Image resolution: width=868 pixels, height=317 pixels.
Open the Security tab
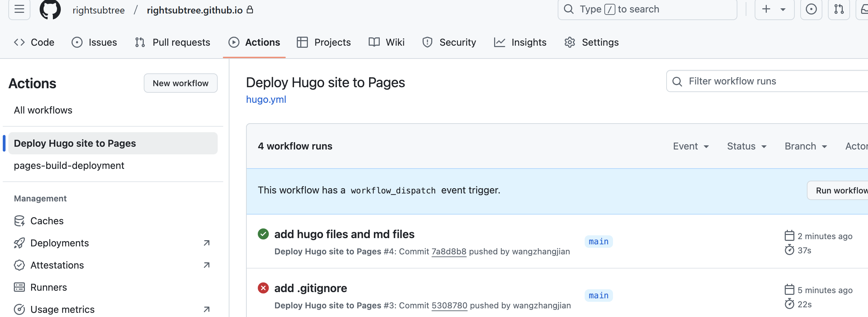(449, 42)
